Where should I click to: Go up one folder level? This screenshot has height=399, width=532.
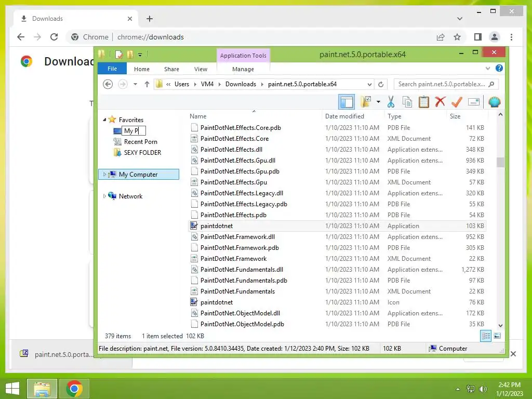(147, 84)
